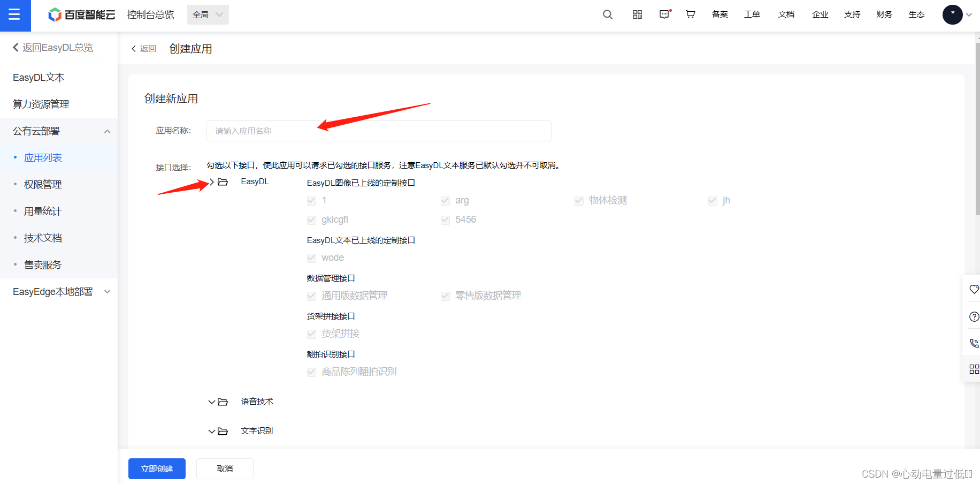The image size is (980, 484).
Task: Open the 全局 region dropdown
Action: tap(208, 15)
